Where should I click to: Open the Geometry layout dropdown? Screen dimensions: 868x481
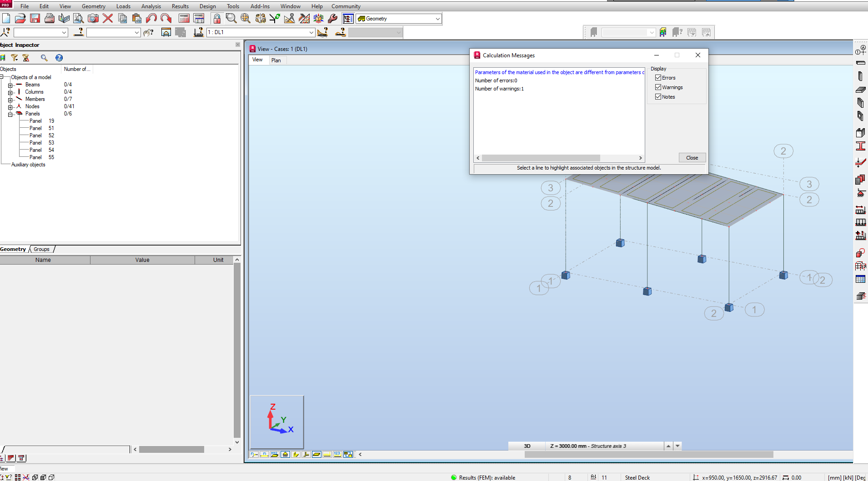[437, 19]
